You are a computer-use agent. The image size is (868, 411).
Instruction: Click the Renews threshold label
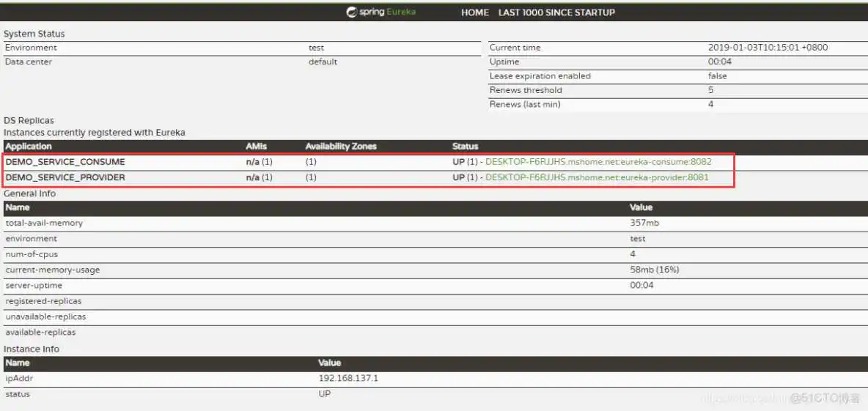coord(526,90)
